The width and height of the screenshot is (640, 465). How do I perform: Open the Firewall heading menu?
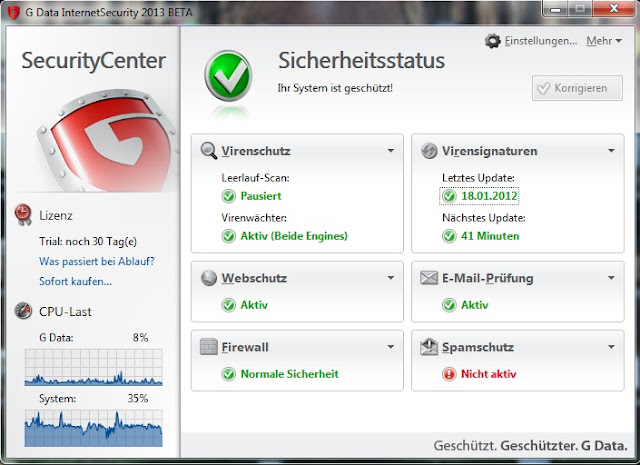pyautogui.click(x=245, y=347)
